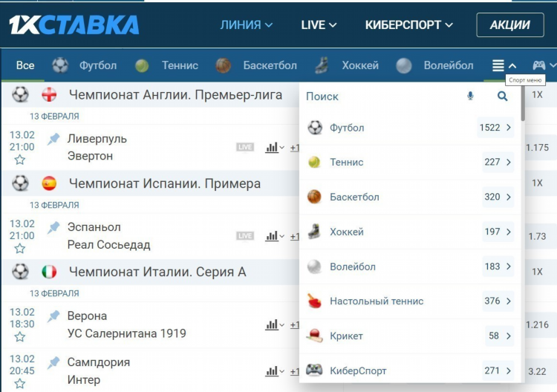Click the basketball icon in sport menu
The width and height of the screenshot is (557, 392).
click(314, 197)
